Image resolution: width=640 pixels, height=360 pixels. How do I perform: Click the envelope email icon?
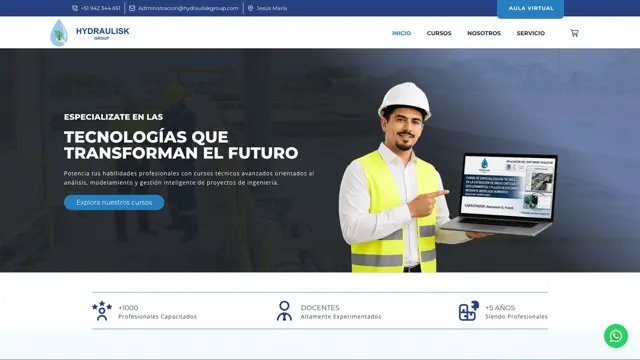pos(132,8)
